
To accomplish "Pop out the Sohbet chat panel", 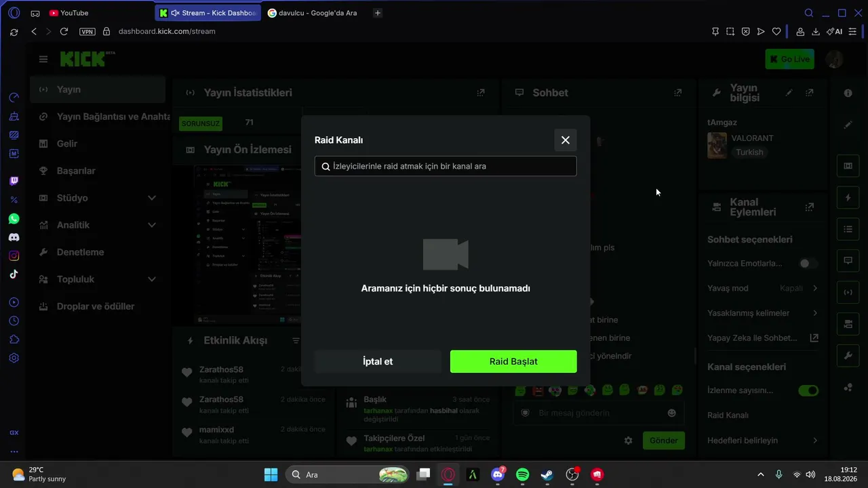I will tap(677, 93).
